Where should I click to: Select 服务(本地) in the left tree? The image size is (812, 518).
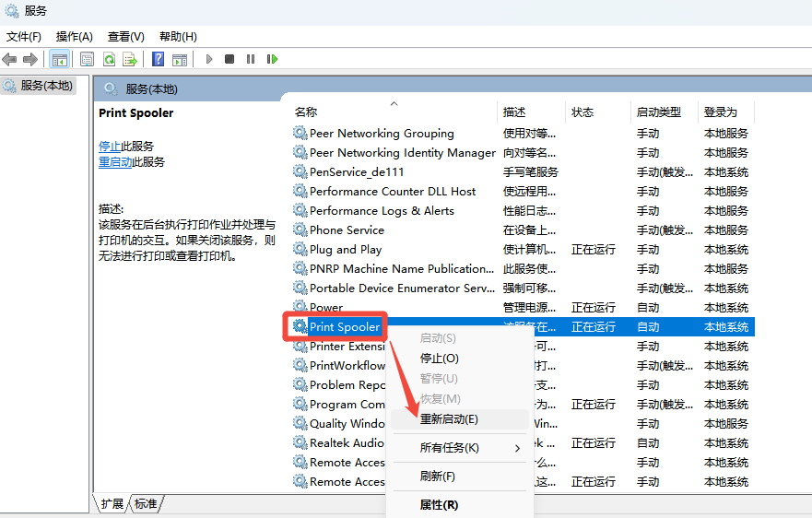click(x=40, y=86)
